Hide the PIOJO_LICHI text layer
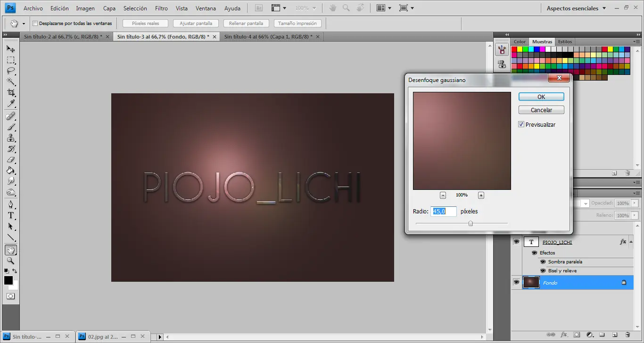Screen dimensions: 644x343 pos(516,242)
